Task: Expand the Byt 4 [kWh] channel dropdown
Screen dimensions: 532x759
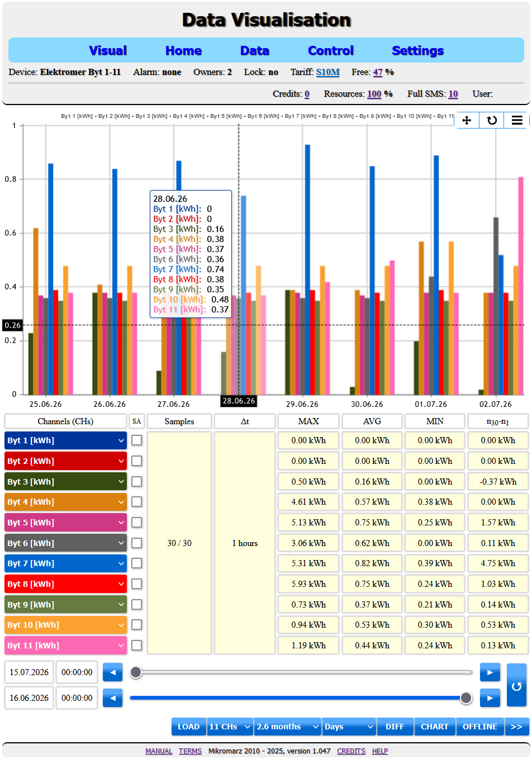Action: (x=66, y=502)
